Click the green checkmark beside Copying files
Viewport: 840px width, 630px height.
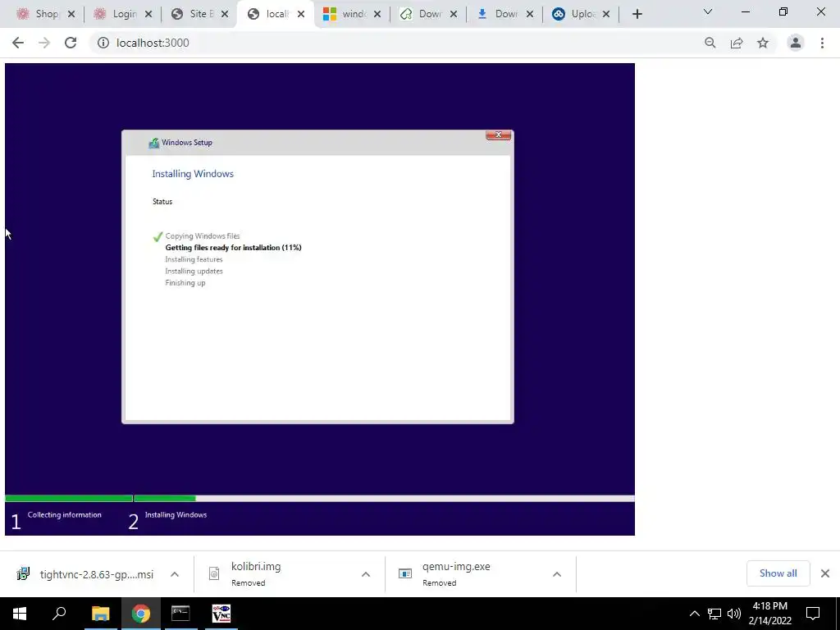[x=157, y=236]
